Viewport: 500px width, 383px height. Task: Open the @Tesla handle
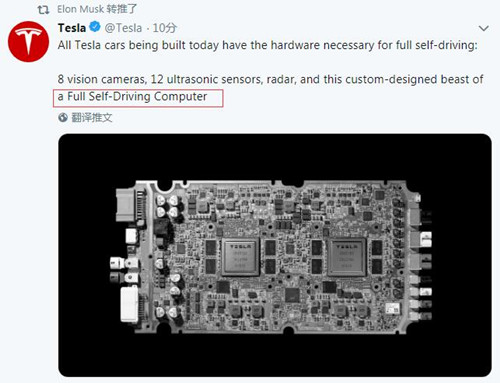click(x=123, y=28)
